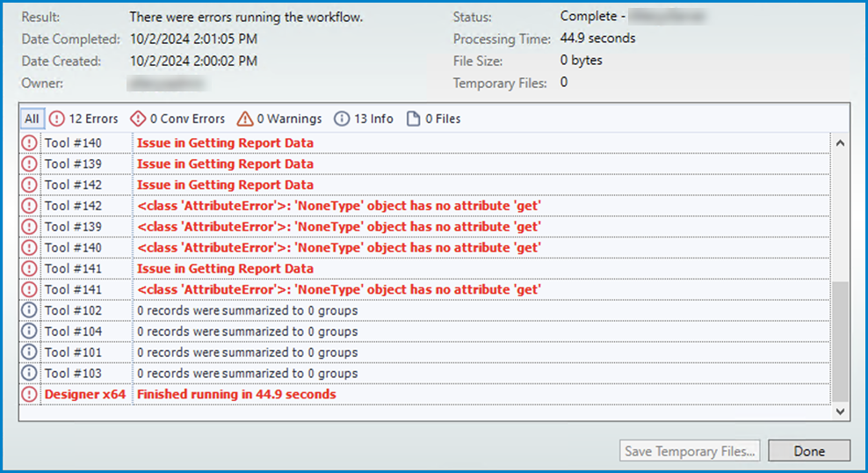Click the info icon beside Tool #104
This screenshot has width=868, height=473.
pos(29,331)
